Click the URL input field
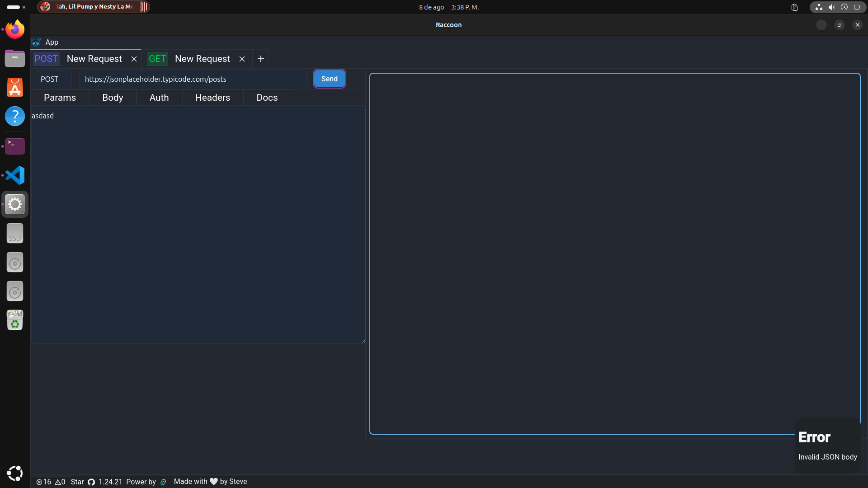This screenshot has height=488, width=868. (193, 79)
